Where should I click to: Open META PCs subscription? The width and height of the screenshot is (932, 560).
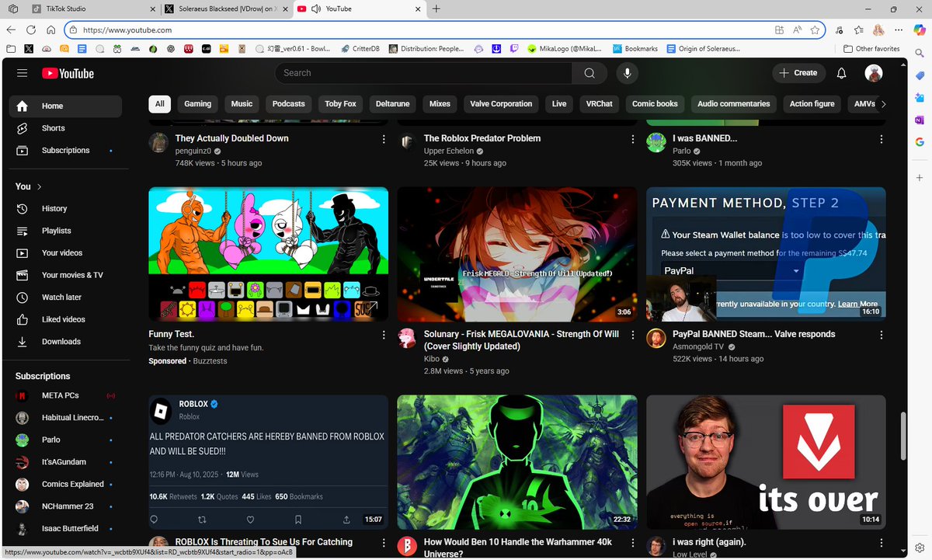(x=65, y=396)
